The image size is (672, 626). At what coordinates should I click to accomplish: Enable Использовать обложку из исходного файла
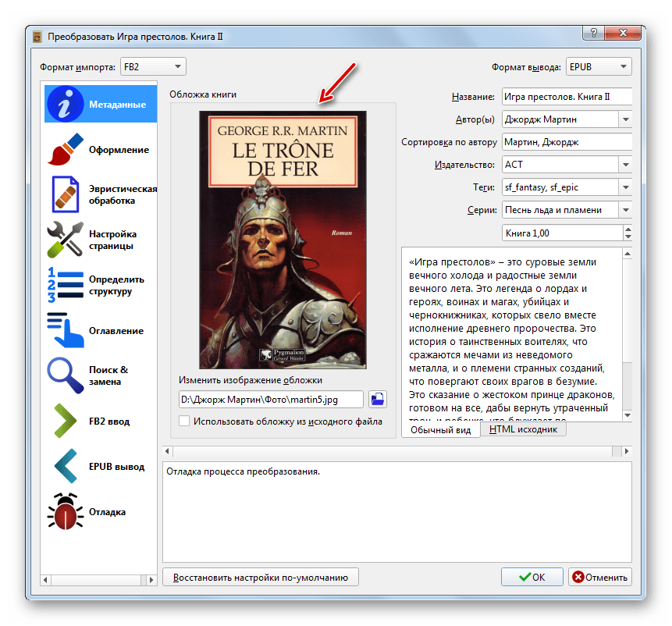coord(184,421)
